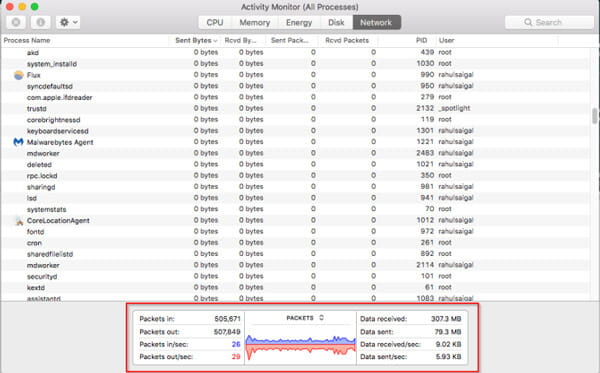Select the Flux app icon

tap(18, 75)
